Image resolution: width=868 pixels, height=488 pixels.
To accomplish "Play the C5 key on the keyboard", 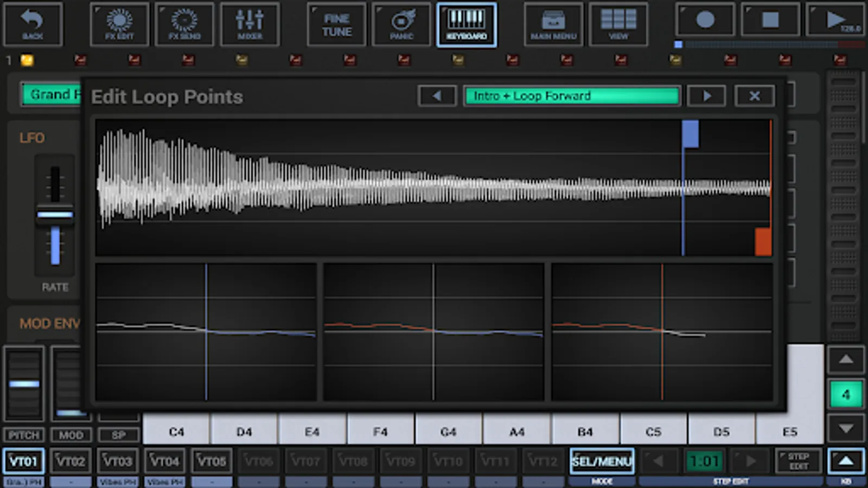I will (x=654, y=432).
